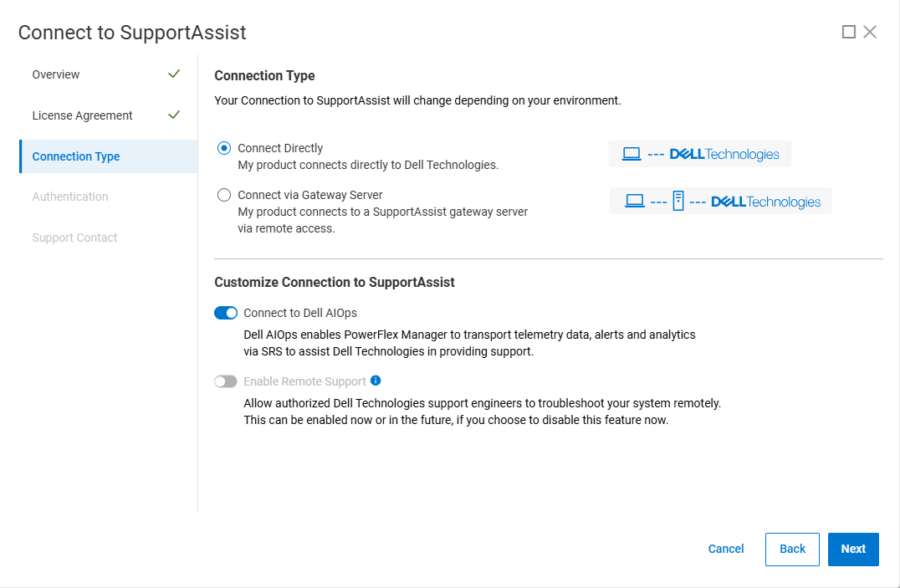
Task: Select Connect via Gateway Server
Action: pyautogui.click(x=223, y=194)
